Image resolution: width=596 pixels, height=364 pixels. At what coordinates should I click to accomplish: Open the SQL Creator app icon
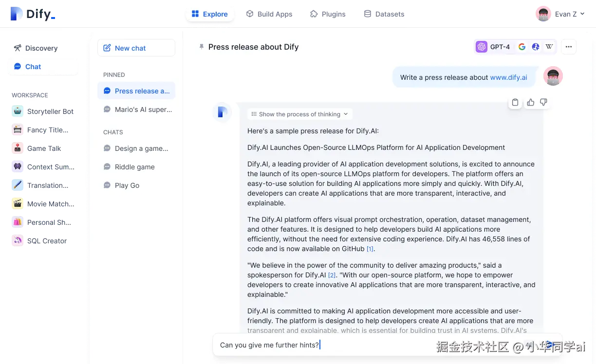pos(18,241)
